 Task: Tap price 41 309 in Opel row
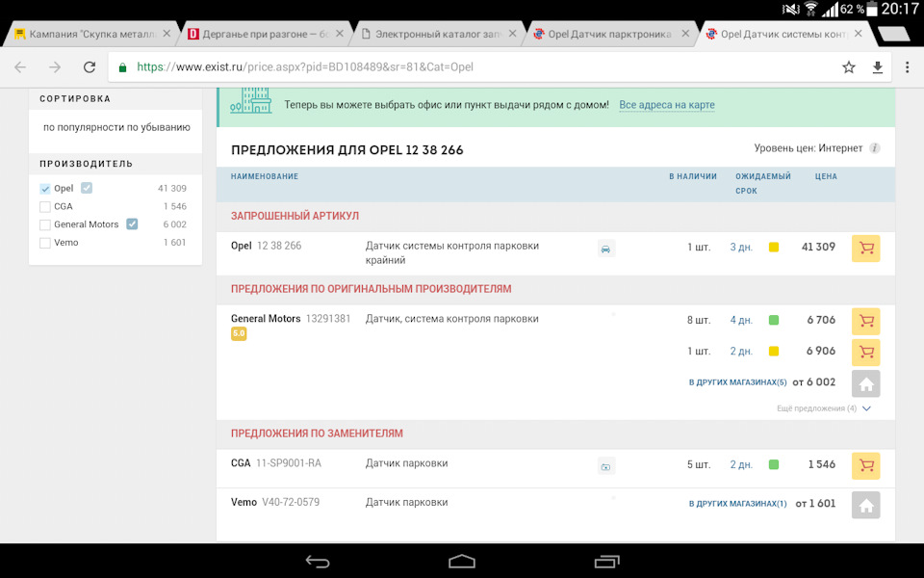pos(818,248)
